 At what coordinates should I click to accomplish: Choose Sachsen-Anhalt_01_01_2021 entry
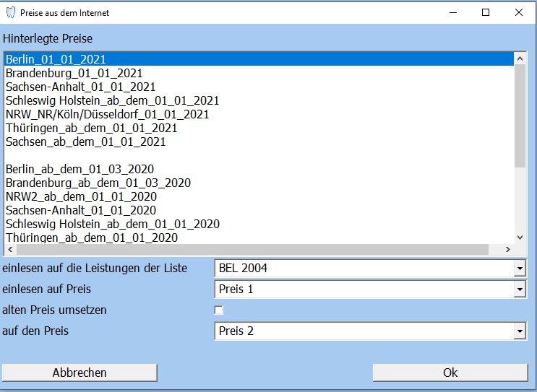point(80,87)
